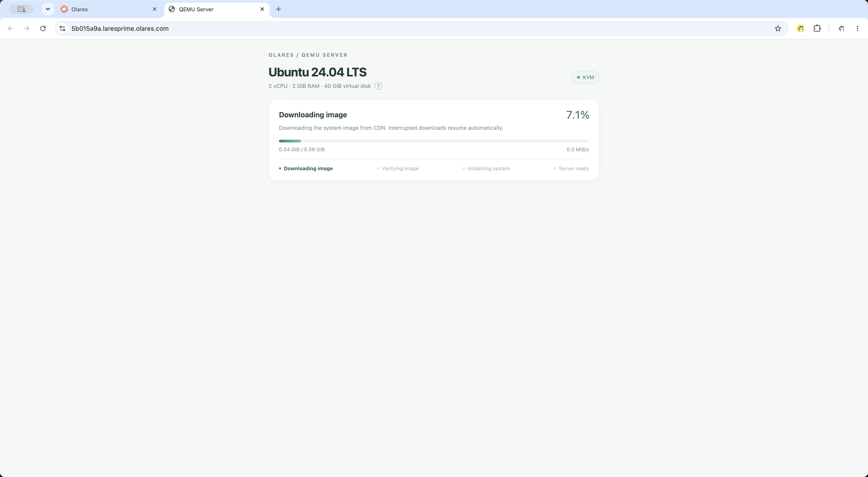Click the CDN download description text
The image size is (868, 477).
(x=391, y=128)
